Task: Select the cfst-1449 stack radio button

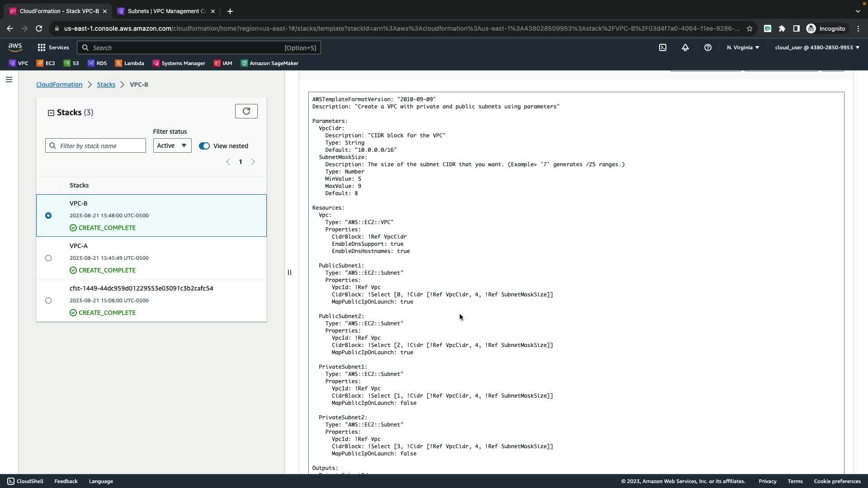Action: [x=48, y=300]
